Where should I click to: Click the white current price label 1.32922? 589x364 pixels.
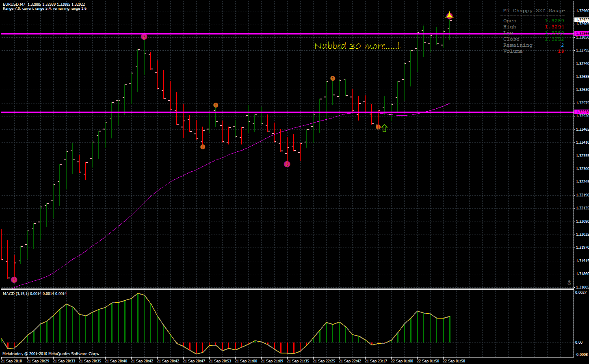pos(582,19)
